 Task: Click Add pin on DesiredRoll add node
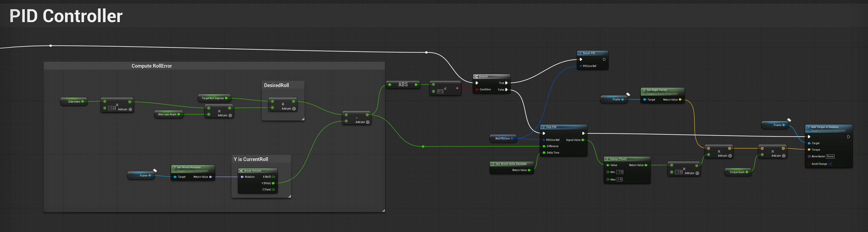289,109
